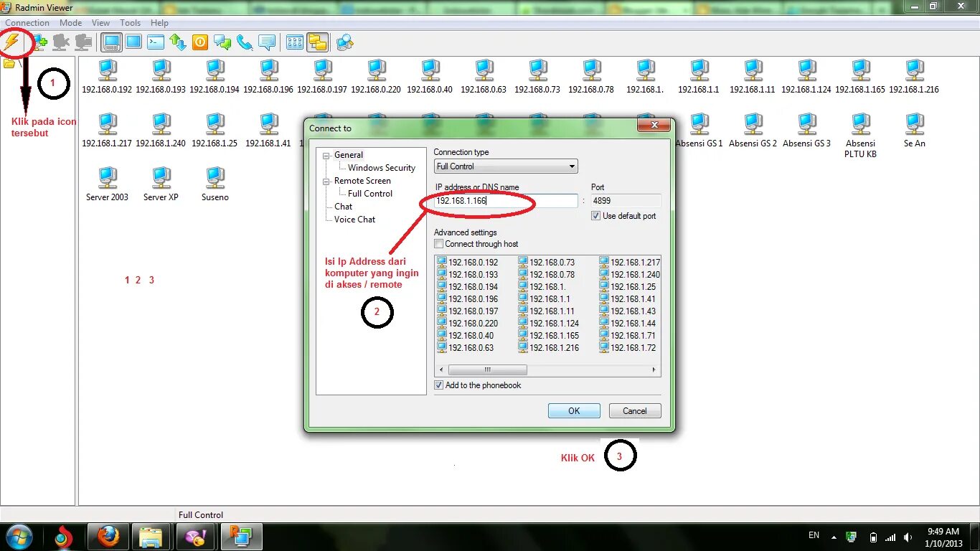Click the host list horizontal scrollbar thumb

point(488,370)
